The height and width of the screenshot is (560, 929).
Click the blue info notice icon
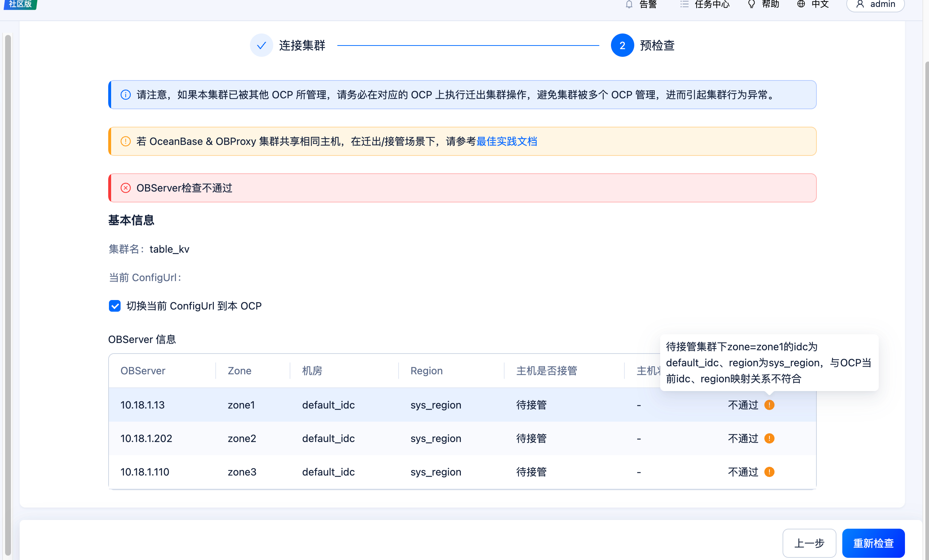pyautogui.click(x=126, y=95)
